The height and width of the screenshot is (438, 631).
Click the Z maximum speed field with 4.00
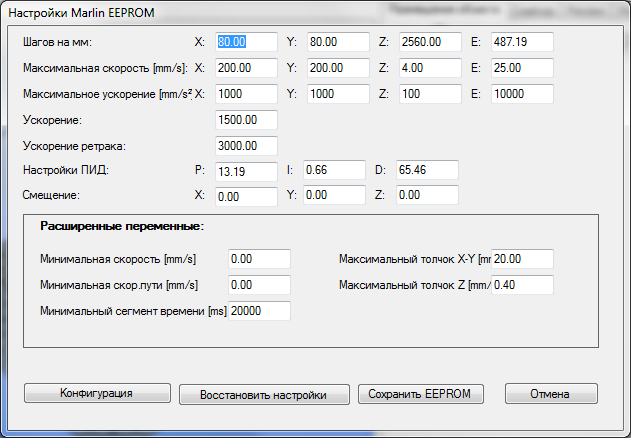point(427,69)
